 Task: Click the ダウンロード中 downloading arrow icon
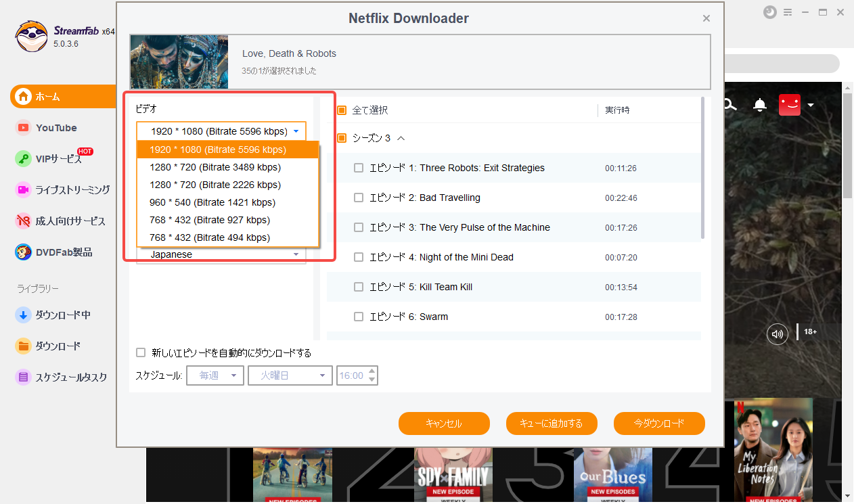pos(24,315)
